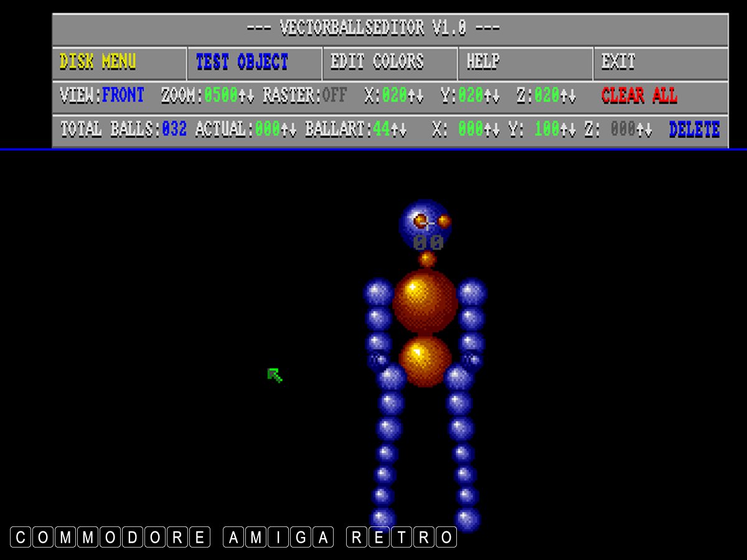The image size is (747, 560).
Task: Decrease raster Y value 020 down arrow
Action: click(x=496, y=96)
